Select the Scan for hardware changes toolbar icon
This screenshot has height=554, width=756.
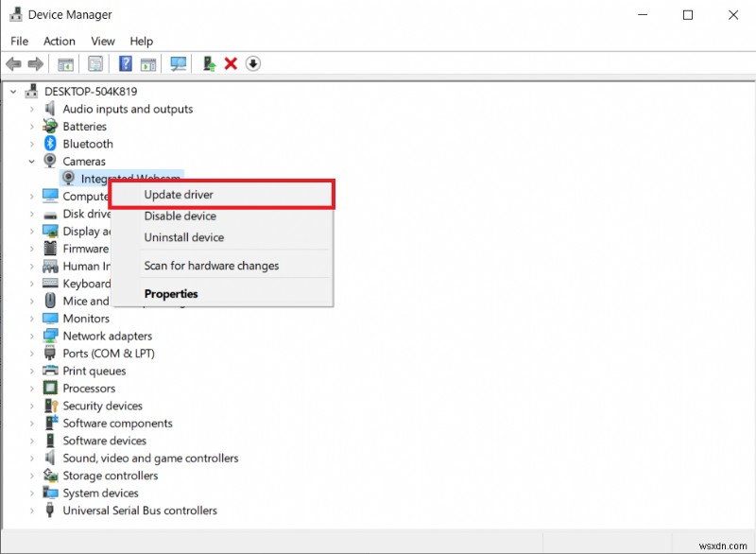(179, 63)
